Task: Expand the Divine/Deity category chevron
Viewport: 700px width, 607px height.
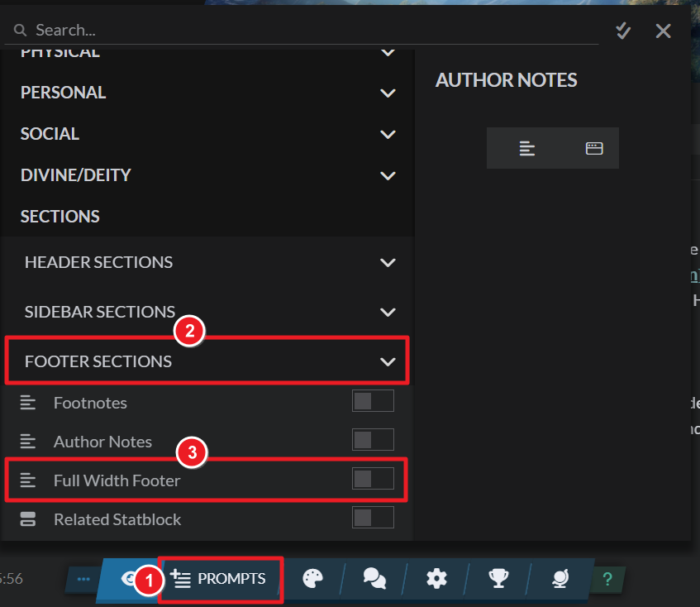Action: click(x=388, y=175)
